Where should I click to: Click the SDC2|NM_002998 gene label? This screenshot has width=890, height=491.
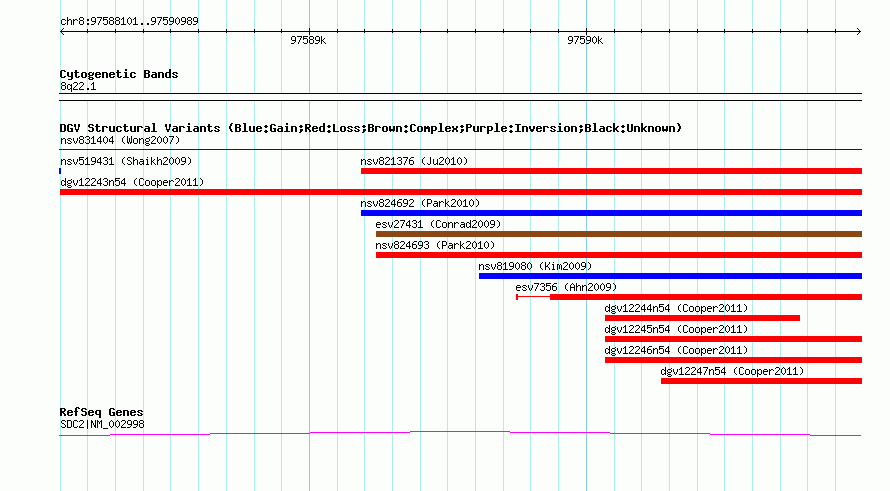(102, 424)
